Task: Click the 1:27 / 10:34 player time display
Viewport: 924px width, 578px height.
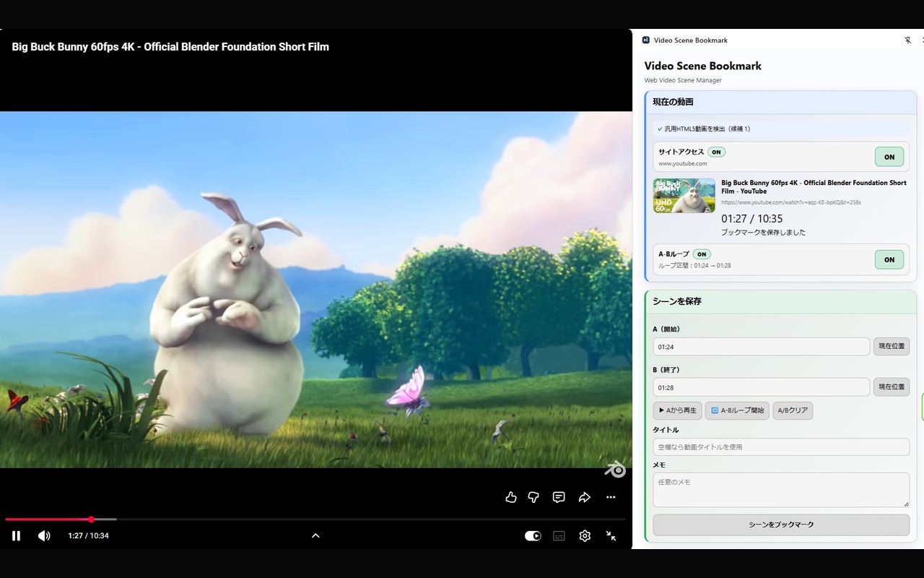Action: click(88, 535)
